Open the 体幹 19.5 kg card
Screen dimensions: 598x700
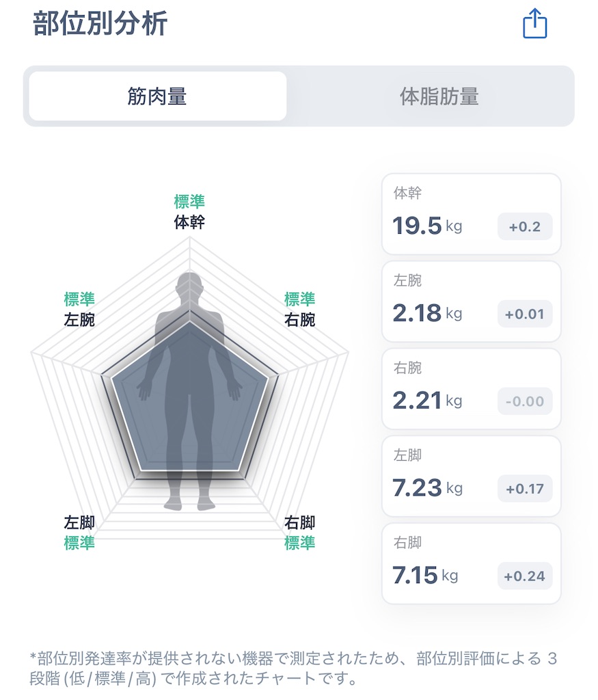coord(472,214)
